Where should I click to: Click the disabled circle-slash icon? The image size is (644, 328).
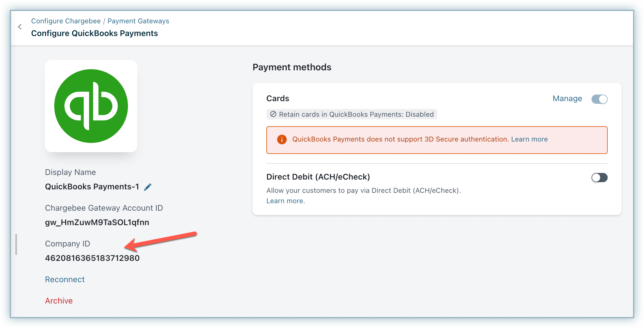[x=273, y=114]
